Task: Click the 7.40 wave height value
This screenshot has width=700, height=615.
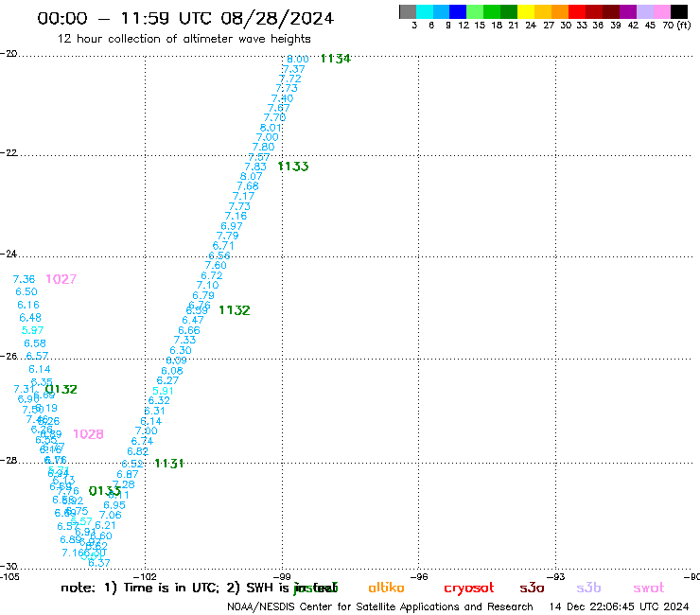Action: [282, 98]
